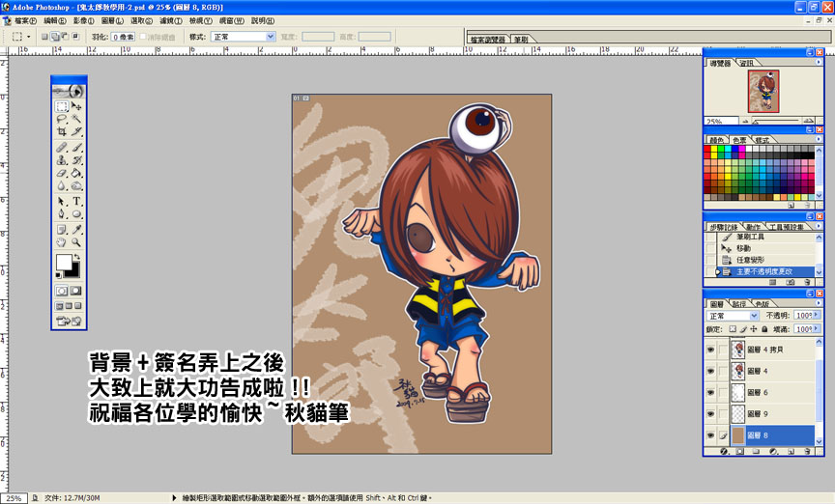This screenshot has width=835, height=504.
Task: Select the Ellipse shape tool
Action: pyautogui.click(x=76, y=214)
